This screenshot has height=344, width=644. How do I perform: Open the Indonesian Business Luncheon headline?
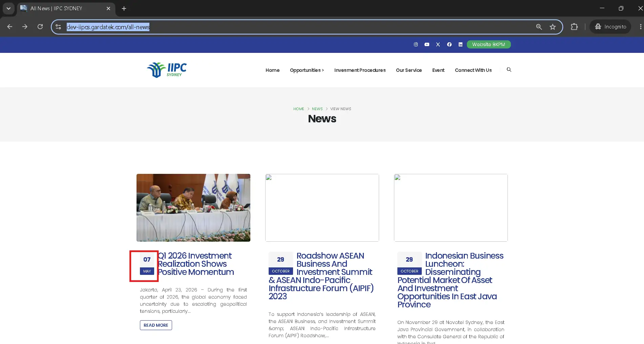point(451,280)
